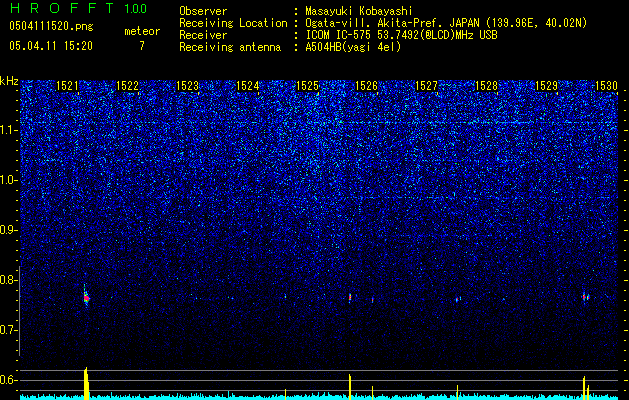Image resolution: width=629 pixels, height=400 pixels.
Task: Click the 0.8 kHz axis label
Action: click(9, 280)
